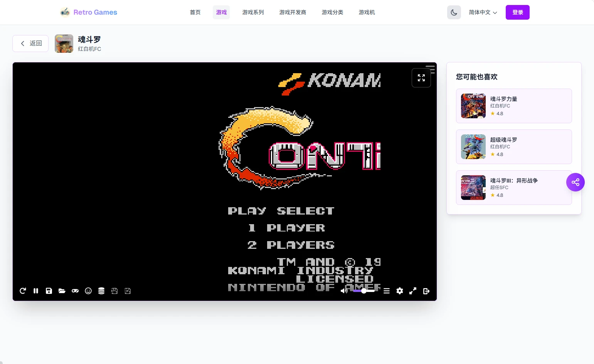594x364 pixels.
Task: Adjust the volume slider in emulator bar
Action: (363, 291)
